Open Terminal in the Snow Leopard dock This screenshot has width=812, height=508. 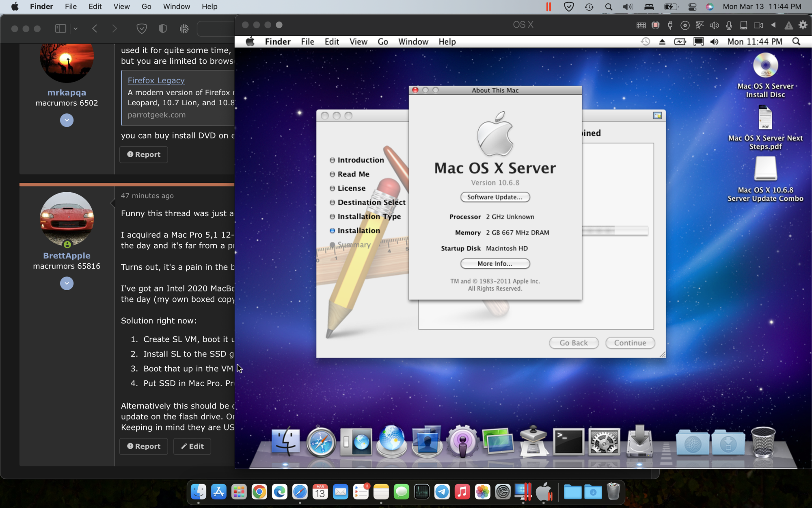(568, 442)
